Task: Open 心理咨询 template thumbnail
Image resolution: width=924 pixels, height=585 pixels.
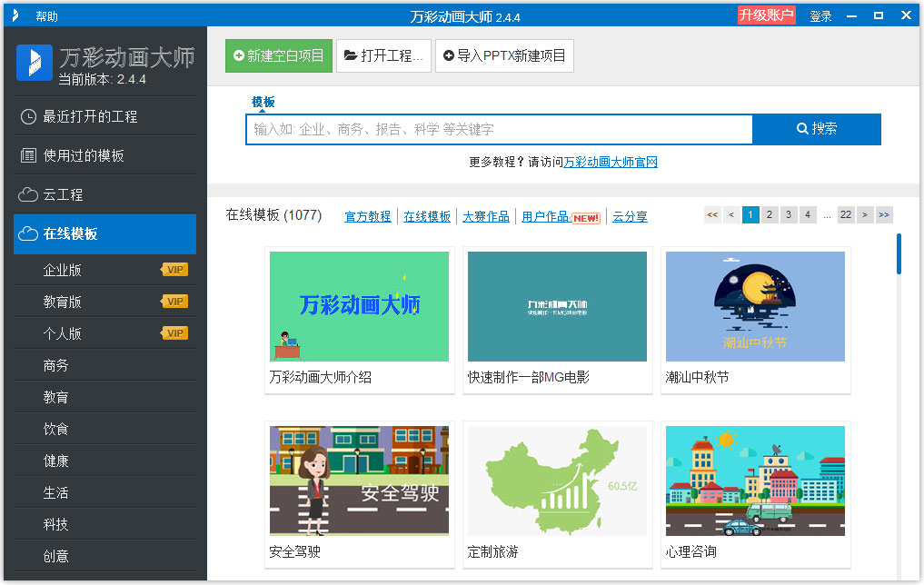Action: [x=756, y=481]
